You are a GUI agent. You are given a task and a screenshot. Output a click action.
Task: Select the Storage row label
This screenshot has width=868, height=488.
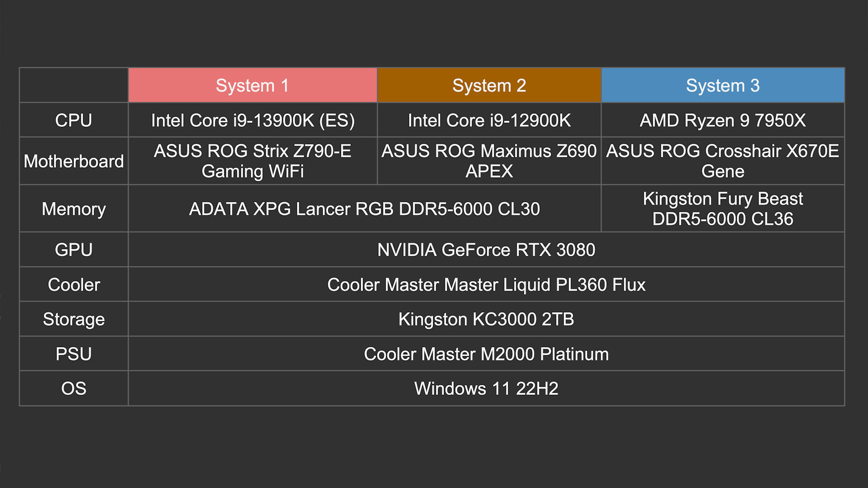[74, 319]
